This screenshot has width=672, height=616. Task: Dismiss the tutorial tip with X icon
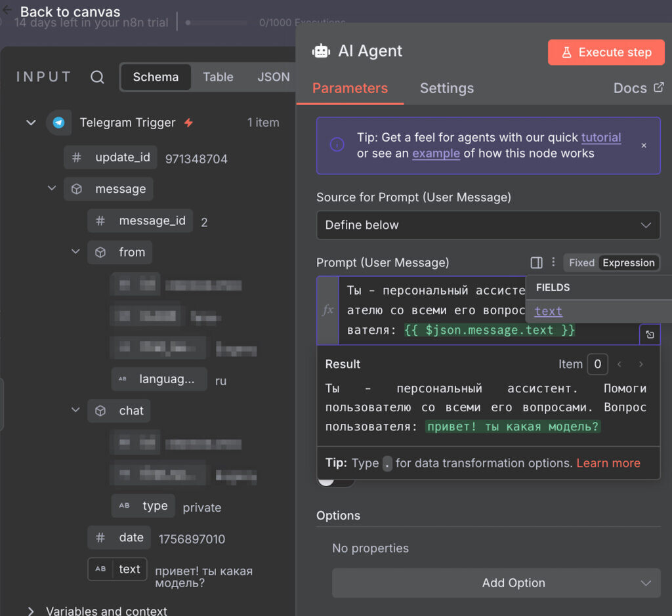click(x=644, y=146)
